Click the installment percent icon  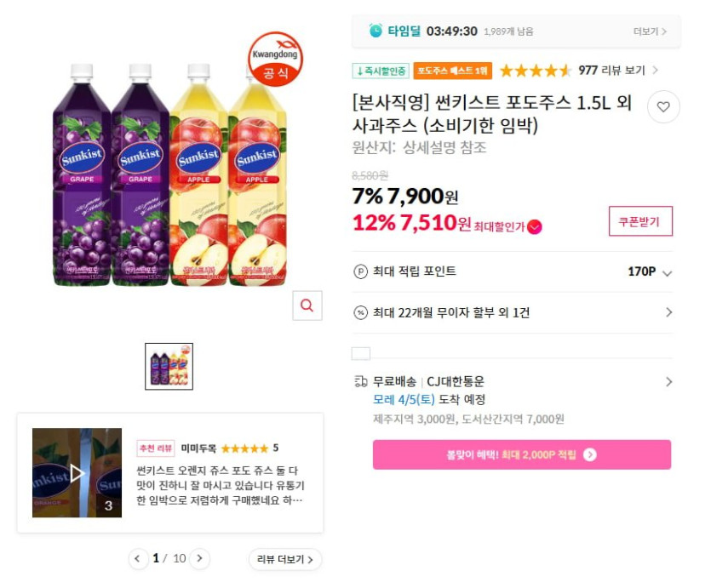pyautogui.click(x=361, y=312)
